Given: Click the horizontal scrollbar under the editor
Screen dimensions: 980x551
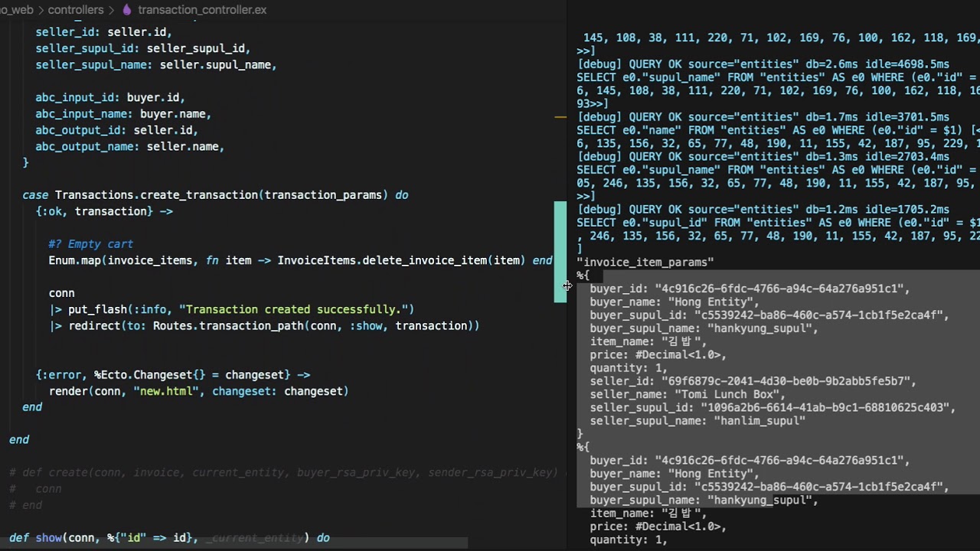Looking at the screenshot, I should coord(234,543).
